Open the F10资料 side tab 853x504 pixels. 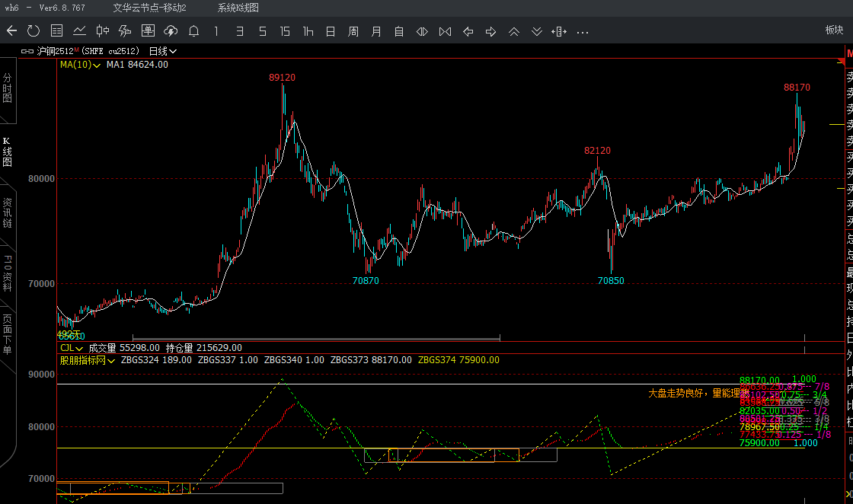(x=8, y=273)
